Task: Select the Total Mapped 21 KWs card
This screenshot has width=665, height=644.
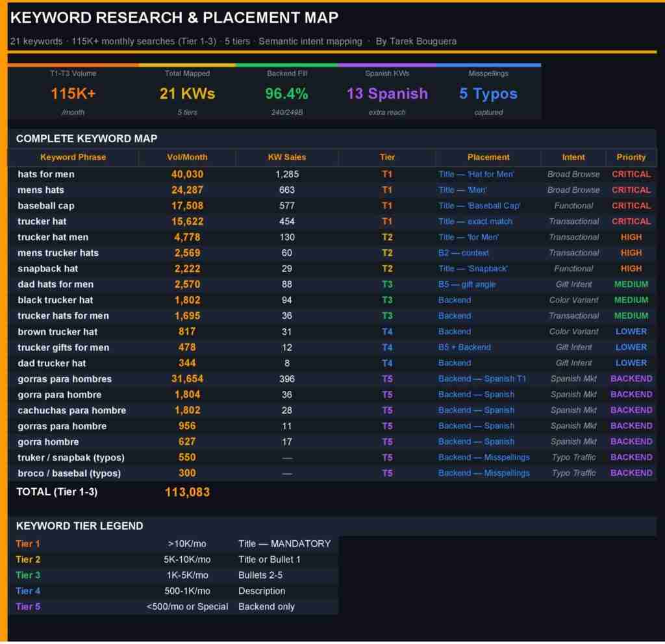Action: coord(187,93)
